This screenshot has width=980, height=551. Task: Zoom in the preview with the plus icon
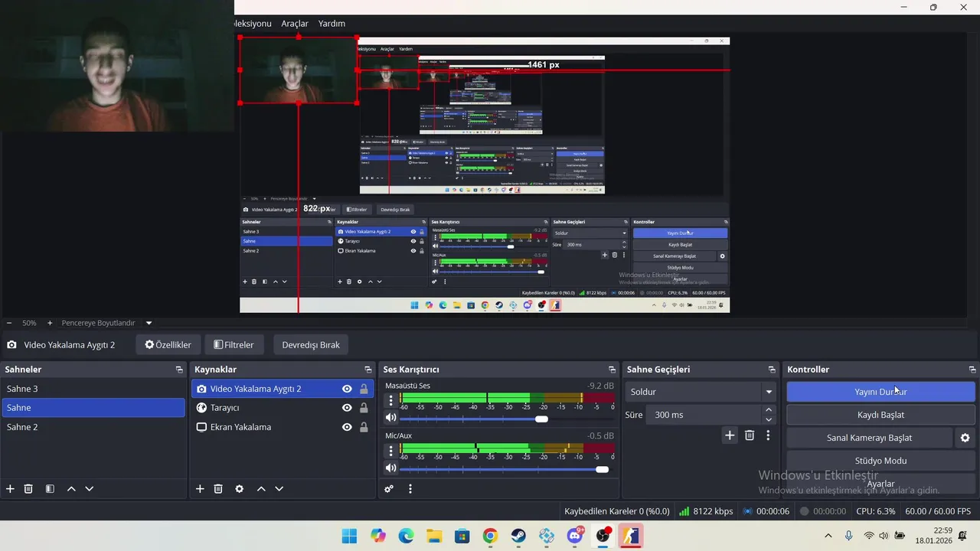tap(50, 323)
